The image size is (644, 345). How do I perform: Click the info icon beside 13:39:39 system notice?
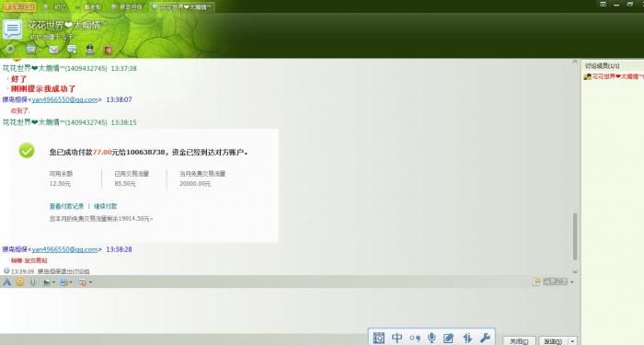6,271
